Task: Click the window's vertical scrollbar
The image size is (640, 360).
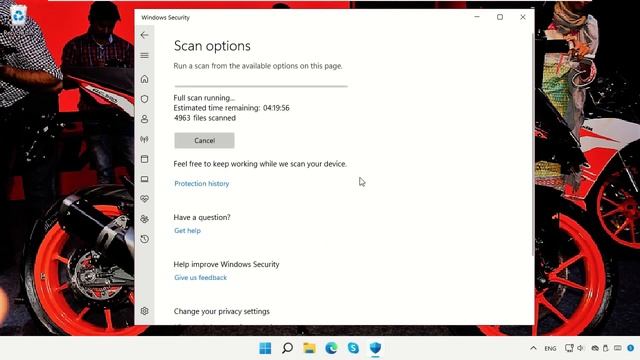Action: click(532, 143)
